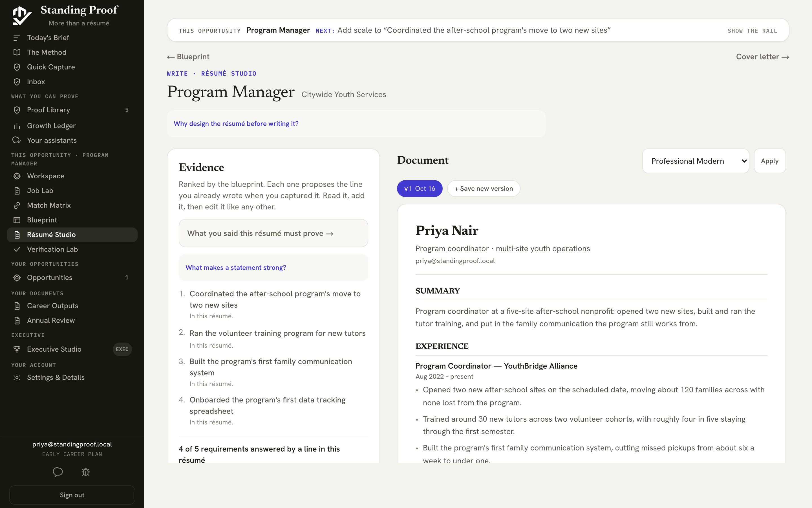Open Résumé Studio in the sidebar
The height and width of the screenshot is (508, 812).
72,235
